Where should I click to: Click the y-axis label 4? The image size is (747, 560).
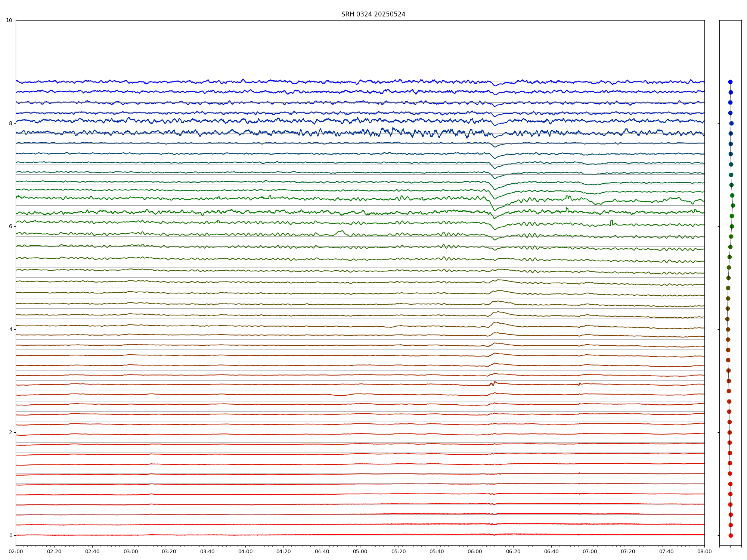coord(10,329)
